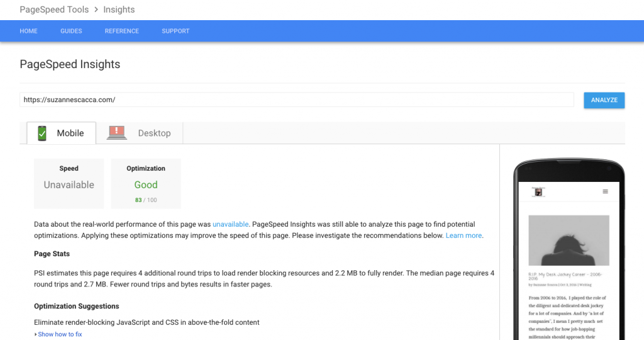Screen dimensions: 644x340
Task: Click the site logo in phone preview
Action: pyautogui.click(x=538, y=192)
